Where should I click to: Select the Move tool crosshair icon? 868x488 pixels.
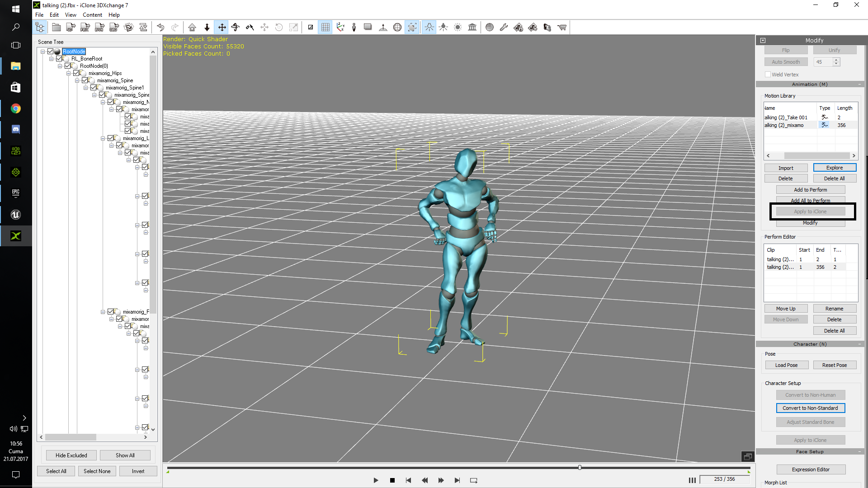pos(222,28)
